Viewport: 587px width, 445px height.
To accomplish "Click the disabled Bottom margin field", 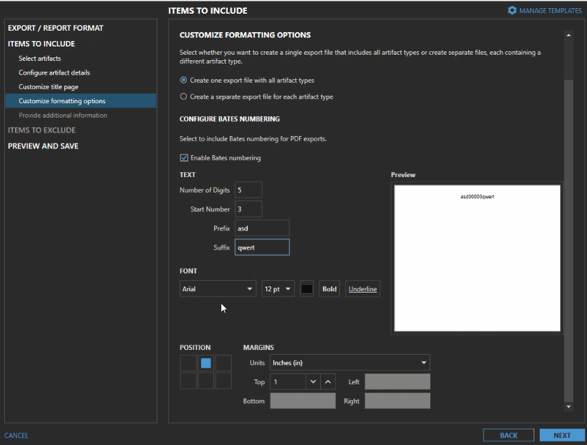I will click(303, 401).
